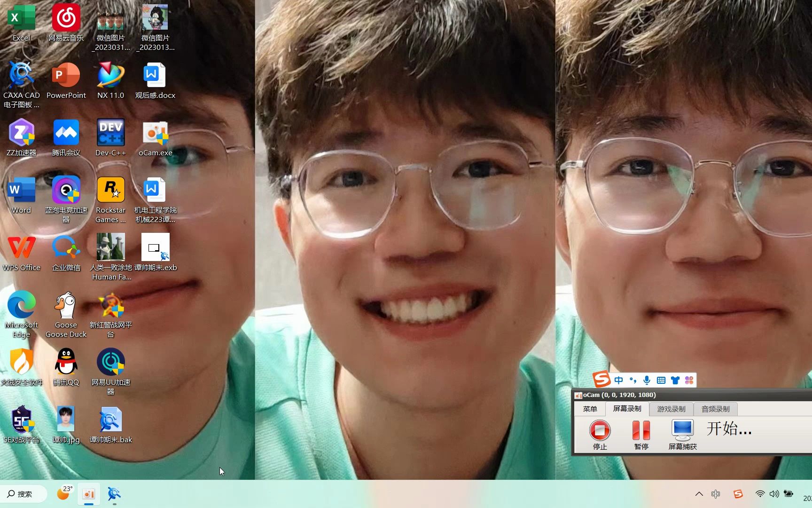Open 火绒安全软件 desktop icon

[x=21, y=368]
